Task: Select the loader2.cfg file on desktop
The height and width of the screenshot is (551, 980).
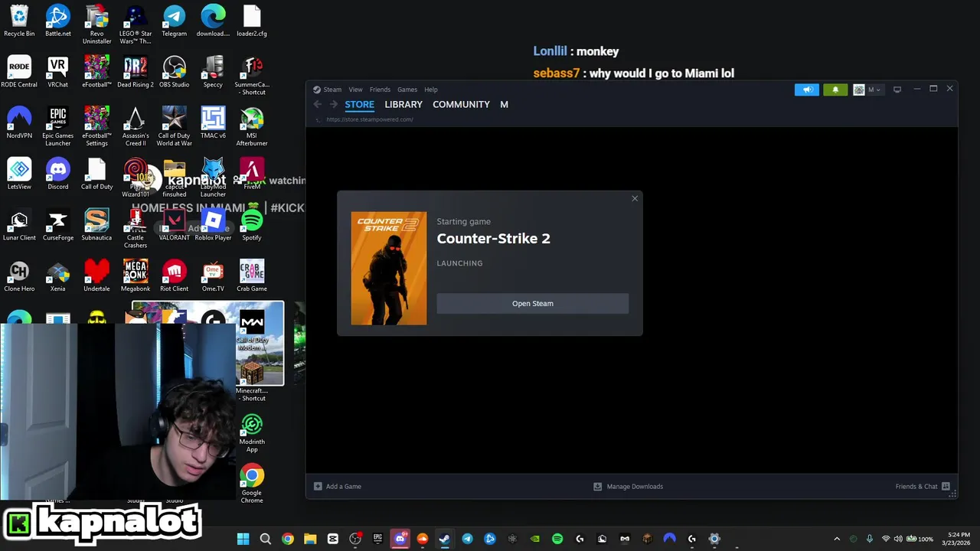Action: 252,21
